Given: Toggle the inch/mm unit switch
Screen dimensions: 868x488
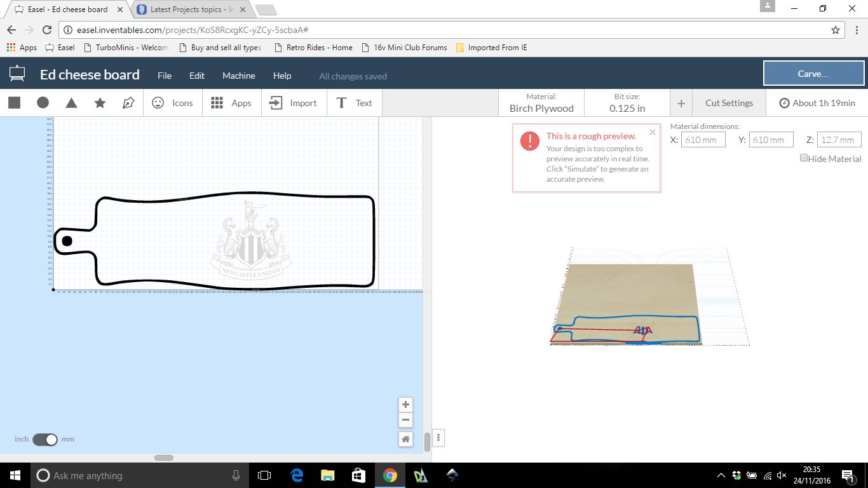Looking at the screenshot, I should click(x=45, y=439).
